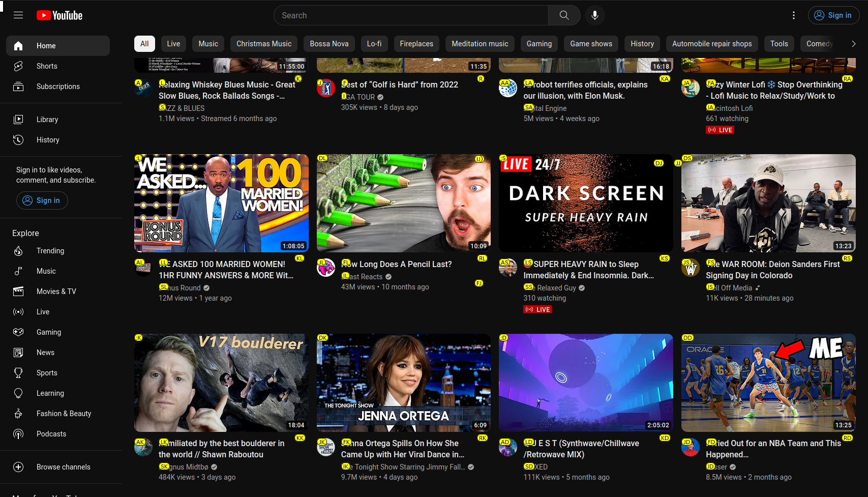Open The Tonight Show Starring Jimmy Fallon channel

(x=403, y=467)
